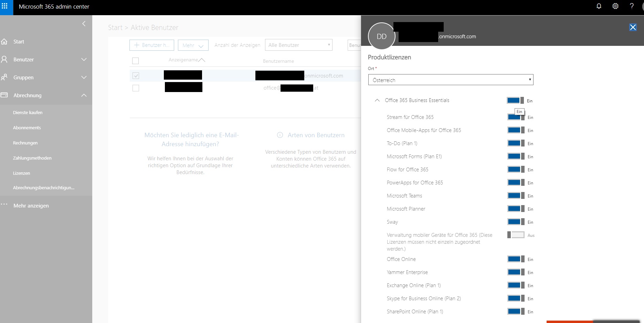644x323 pixels.
Task: Open the settings gear icon
Action: point(615,6)
